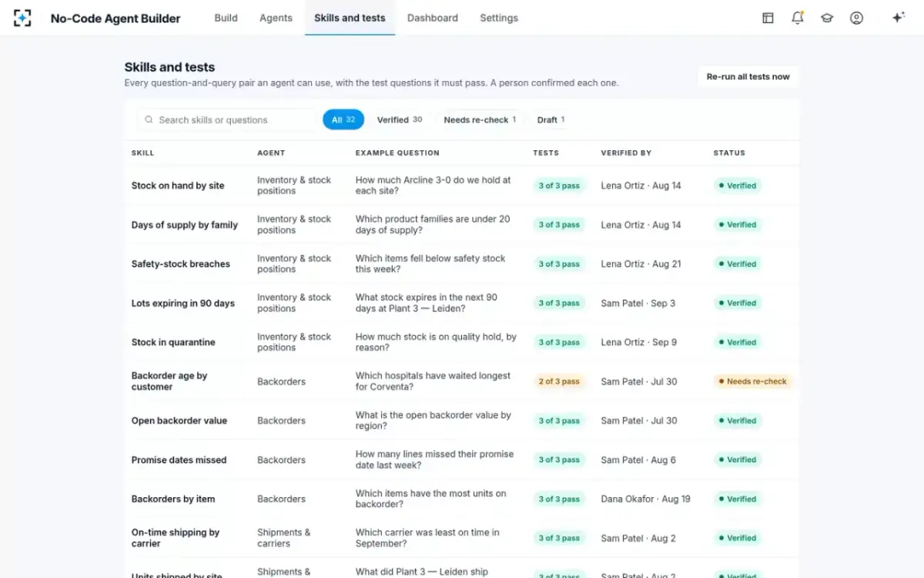Click Lena Ortiz · Sep 9
Screen dimensions: 924x578
pos(639,342)
